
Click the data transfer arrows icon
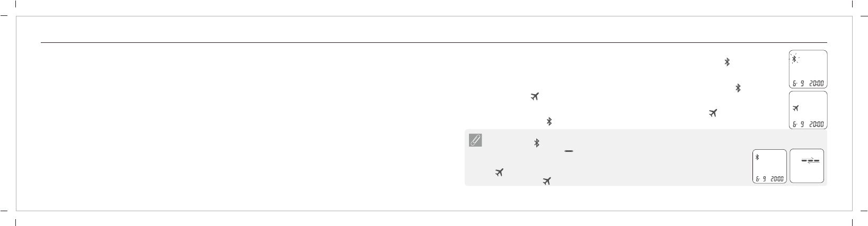point(810,159)
